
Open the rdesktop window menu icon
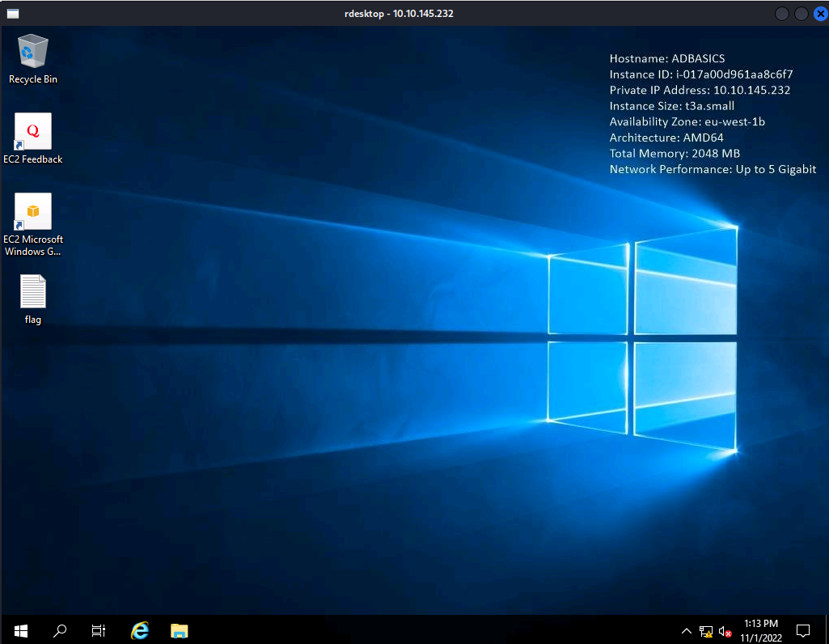click(12, 14)
